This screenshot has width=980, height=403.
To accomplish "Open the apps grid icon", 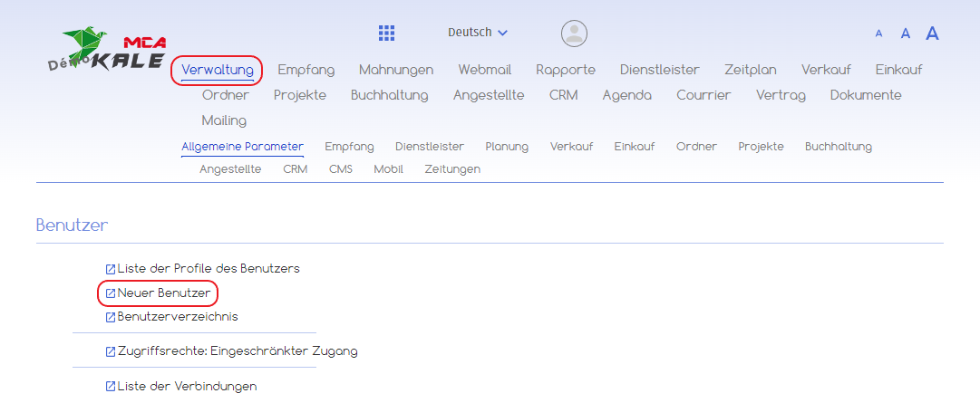I will click(x=387, y=34).
